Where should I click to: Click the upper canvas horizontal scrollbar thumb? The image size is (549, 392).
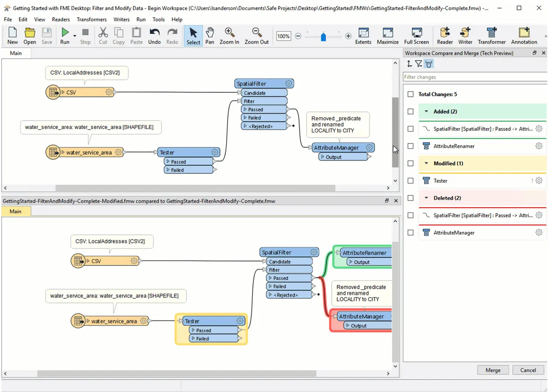pos(195,188)
